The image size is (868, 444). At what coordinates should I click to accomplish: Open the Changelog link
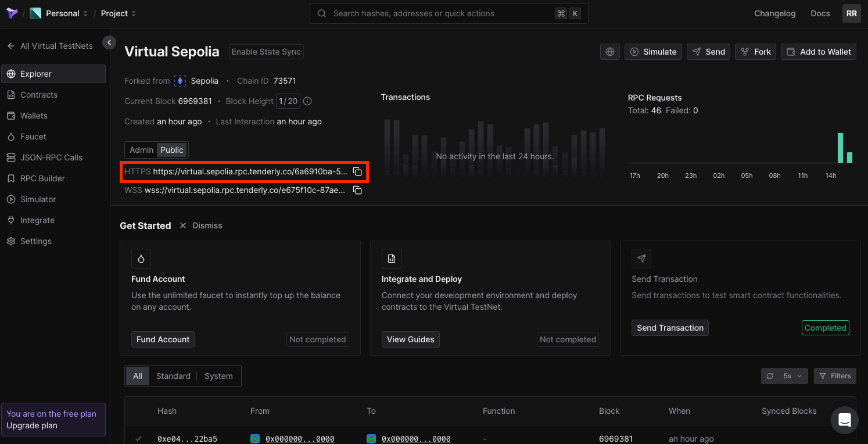coord(774,13)
